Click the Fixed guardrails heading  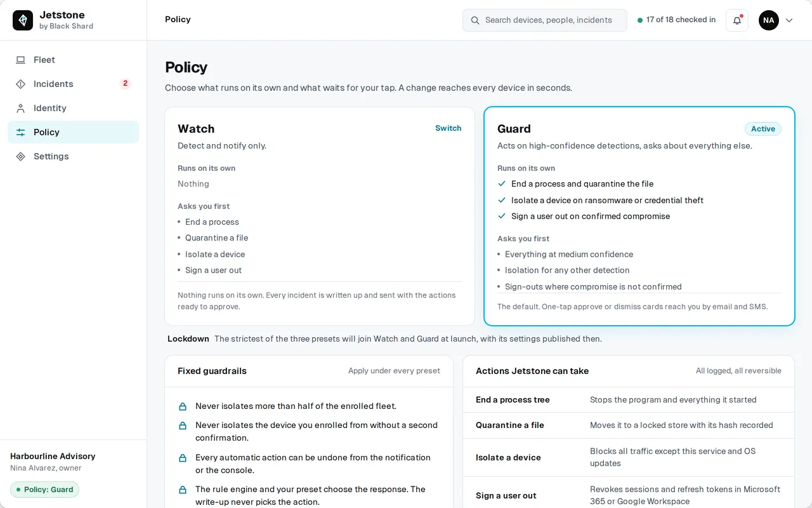point(212,371)
